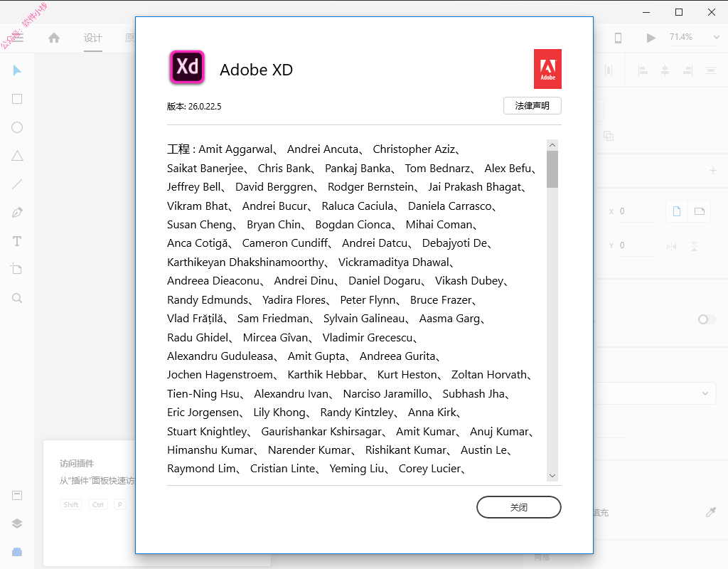Screen dimensions: 728x569
Task: Click the boolean overlapping squares icon
Action: click(609, 136)
